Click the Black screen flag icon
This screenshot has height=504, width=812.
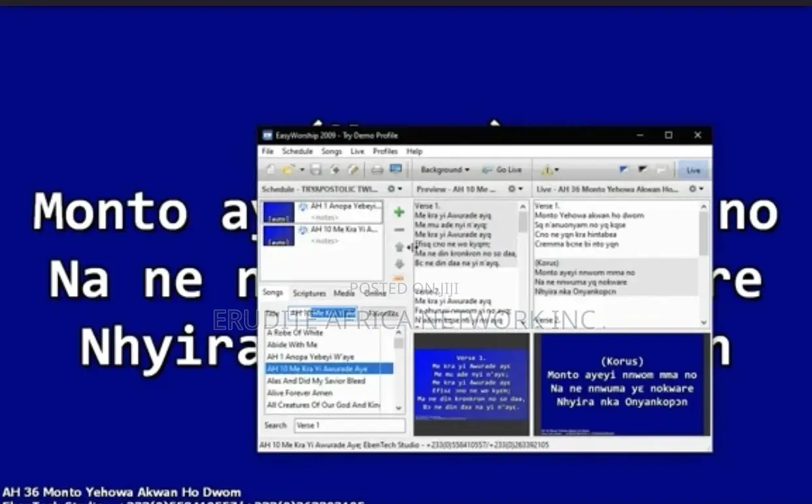(x=643, y=170)
